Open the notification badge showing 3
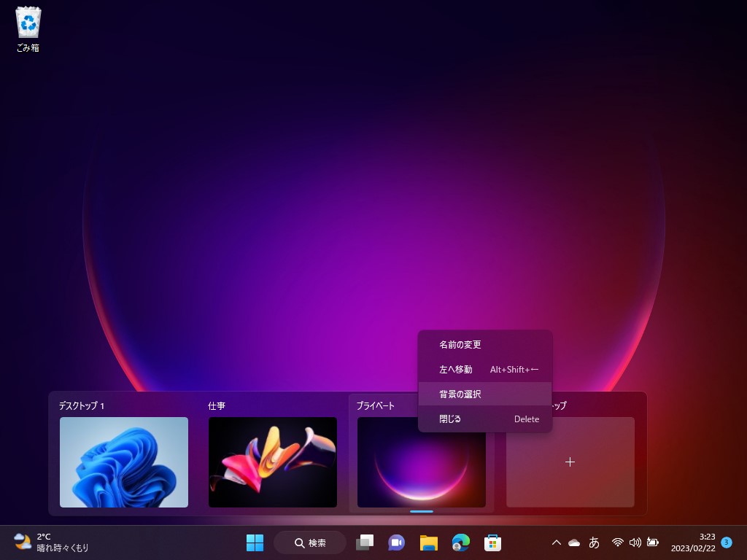Screen dimensions: 747x560 coord(726,542)
